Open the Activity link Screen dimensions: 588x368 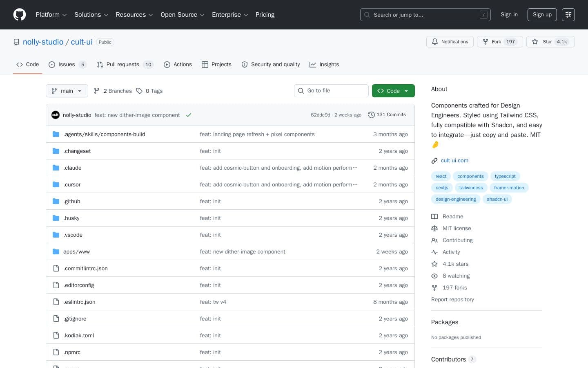(446, 252)
